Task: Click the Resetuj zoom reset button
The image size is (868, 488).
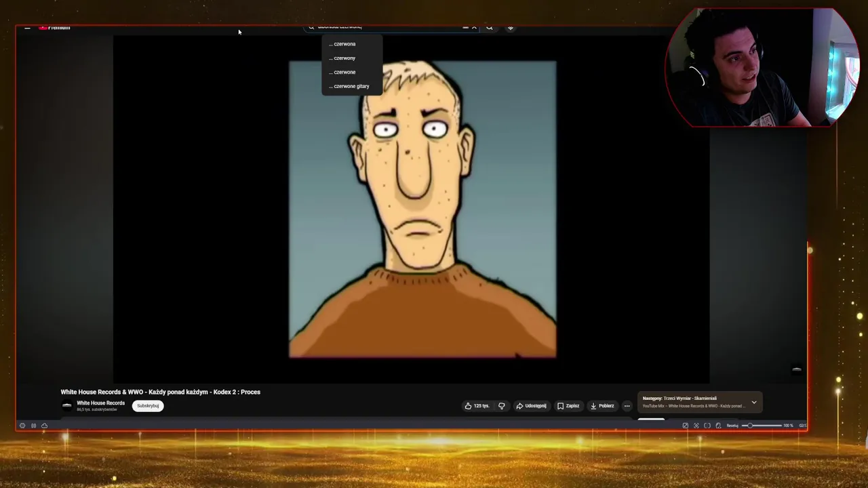Action: tap(732, 426)
